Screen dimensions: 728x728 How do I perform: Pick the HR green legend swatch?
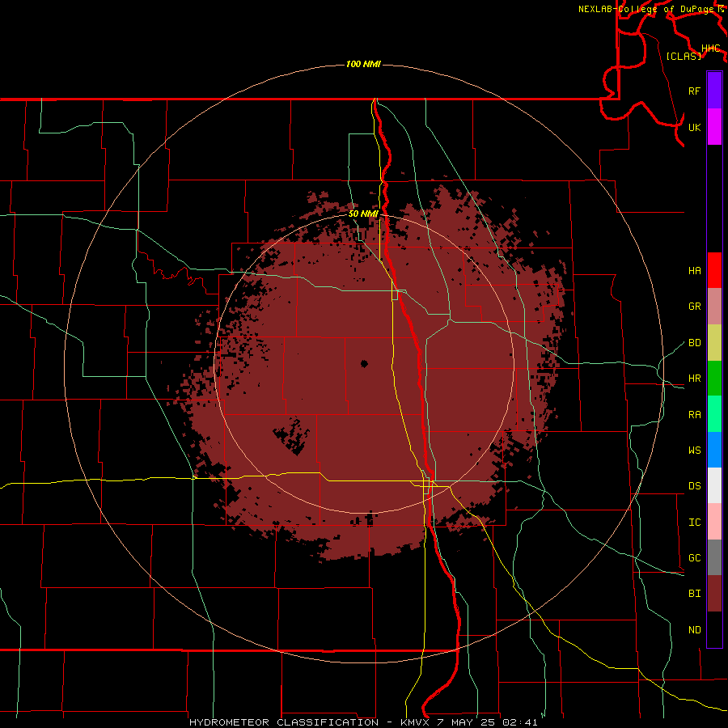coord(714,378)
